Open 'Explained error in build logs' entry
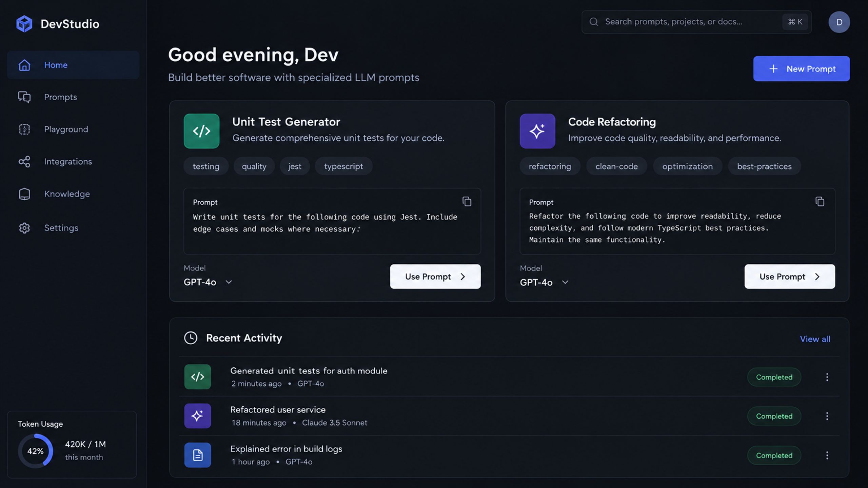868x488 pixels. pyautogui.click(x=286, y=449)
